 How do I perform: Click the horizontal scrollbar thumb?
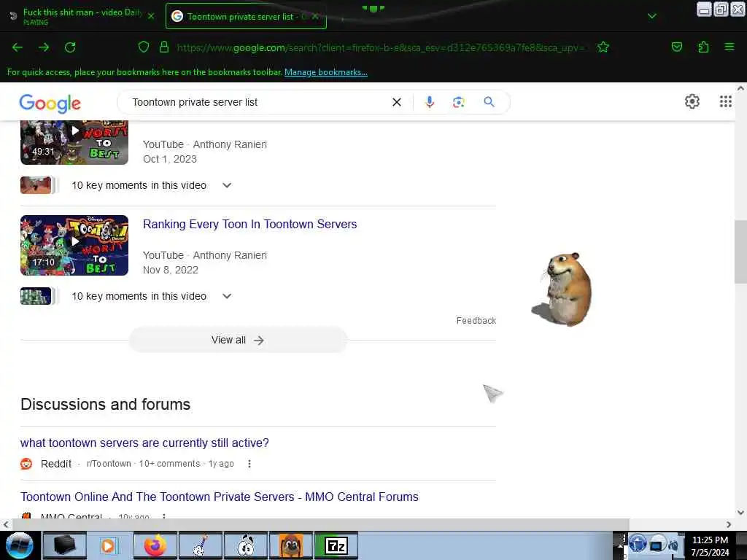coord(320,524)
